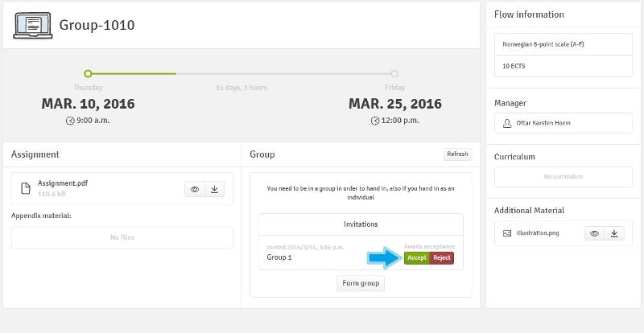The width and height of the screenshot is (644, 333).
Task: Reject the Group 1 invitation
Action: (x=441, y=257)
